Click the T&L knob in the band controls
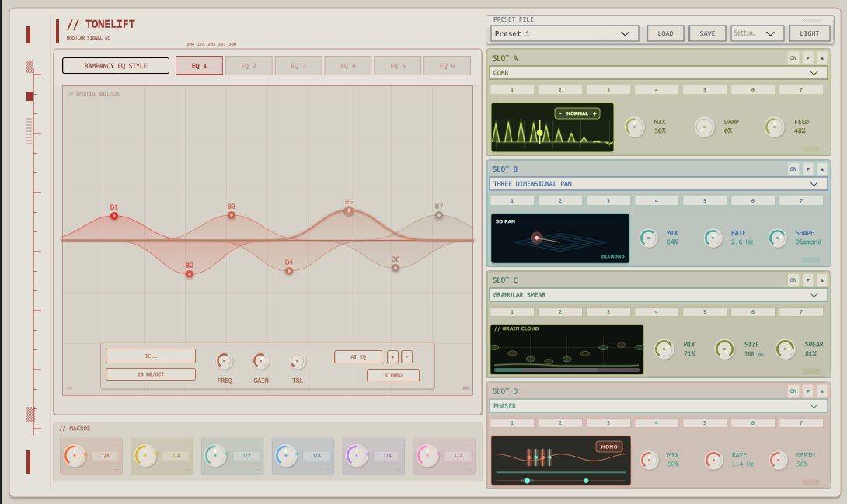 pyautogui.click(x=298, y=361)
